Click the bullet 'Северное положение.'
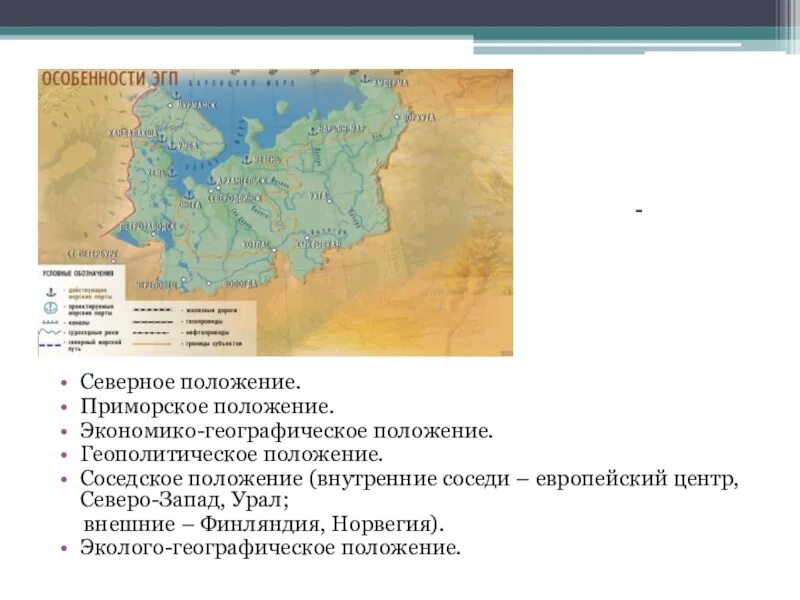 pos(190,382)
